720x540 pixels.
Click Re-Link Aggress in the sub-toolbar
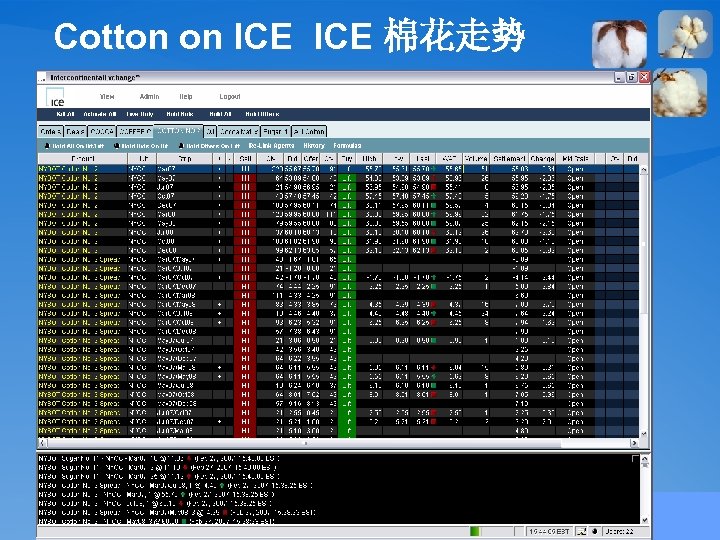tap(271, 146)
